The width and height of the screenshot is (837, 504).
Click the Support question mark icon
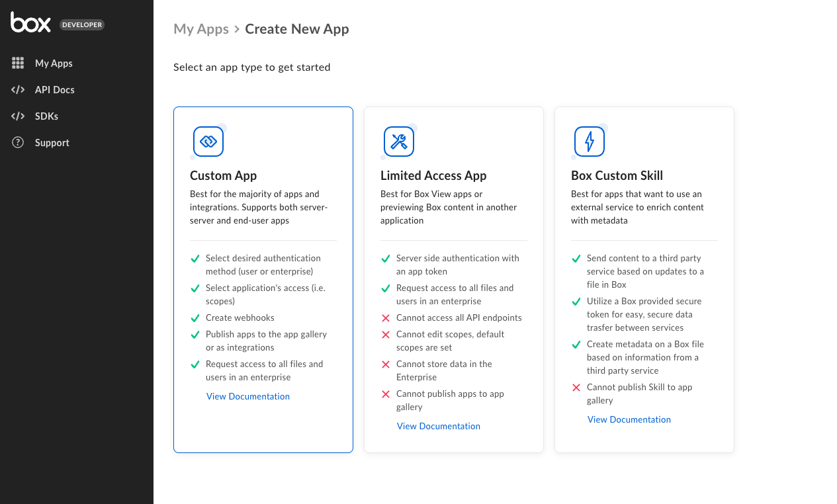[18, 143]
